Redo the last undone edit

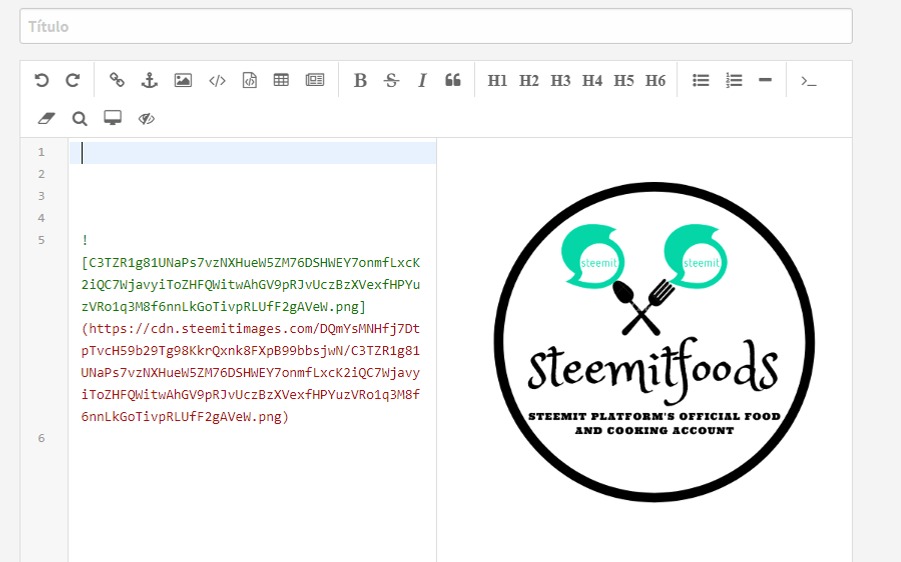72,80
